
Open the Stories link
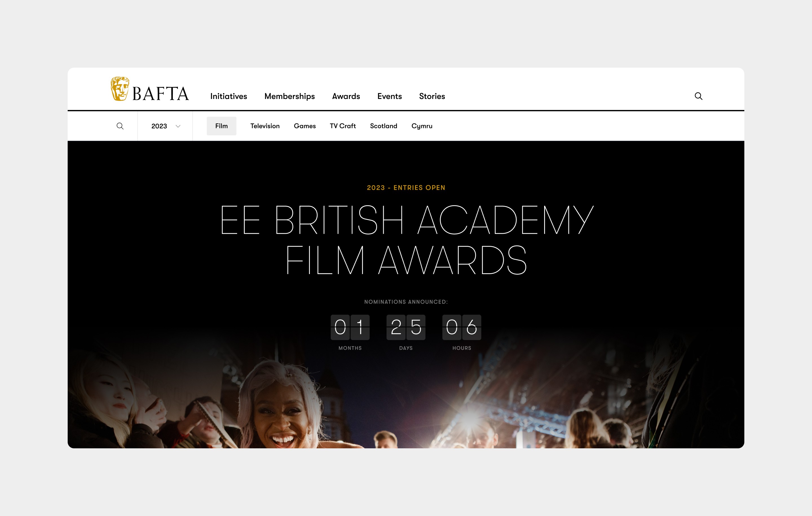click(432, 96)
